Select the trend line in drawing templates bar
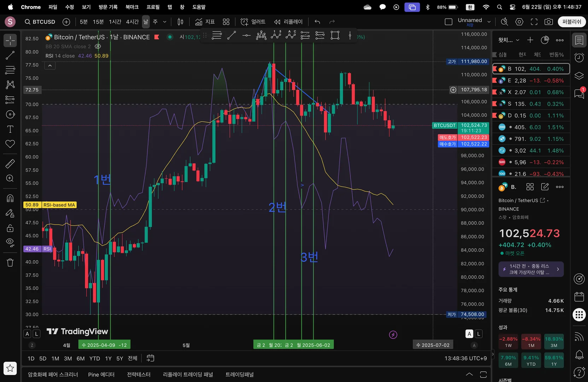 (x=232, y=35)
